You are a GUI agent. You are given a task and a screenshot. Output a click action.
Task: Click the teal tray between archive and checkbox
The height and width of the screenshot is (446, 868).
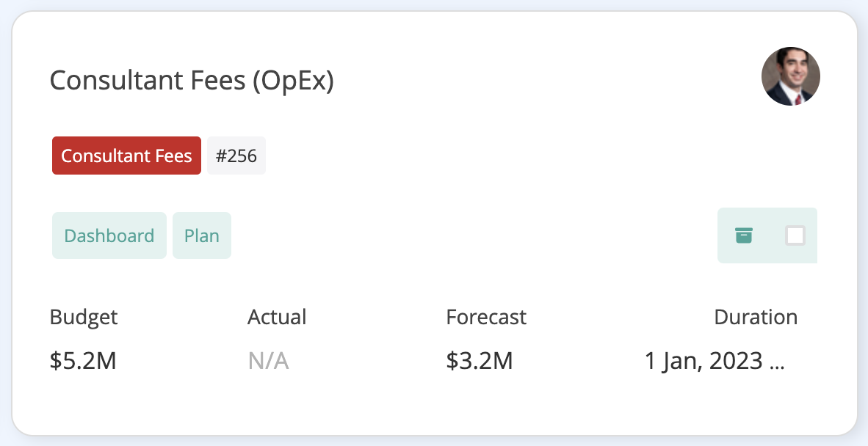click(x=769, y=235)
